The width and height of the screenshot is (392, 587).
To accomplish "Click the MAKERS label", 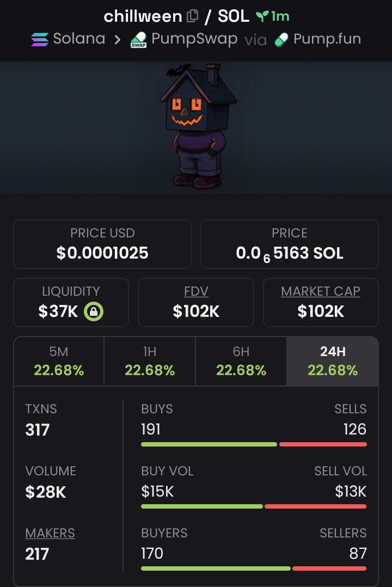I will (x=50, y=533).
